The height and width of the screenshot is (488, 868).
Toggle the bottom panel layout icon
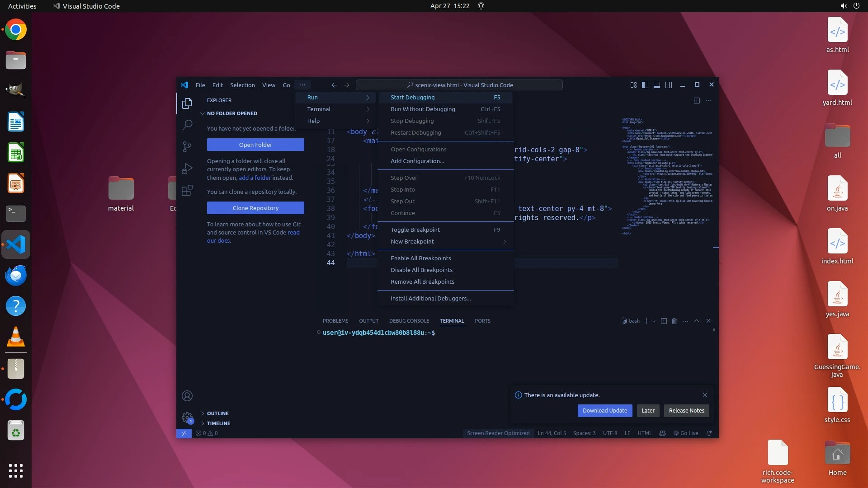(x=657, y=85)
